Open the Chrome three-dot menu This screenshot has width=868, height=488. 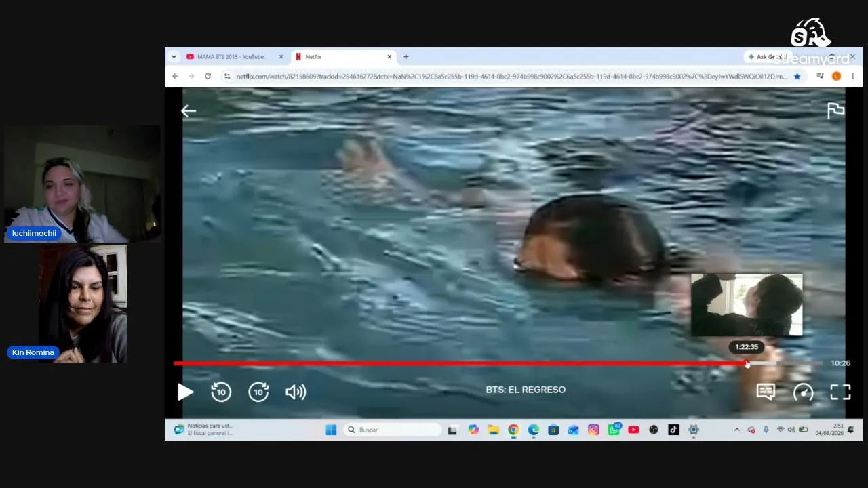click(852, 76)
